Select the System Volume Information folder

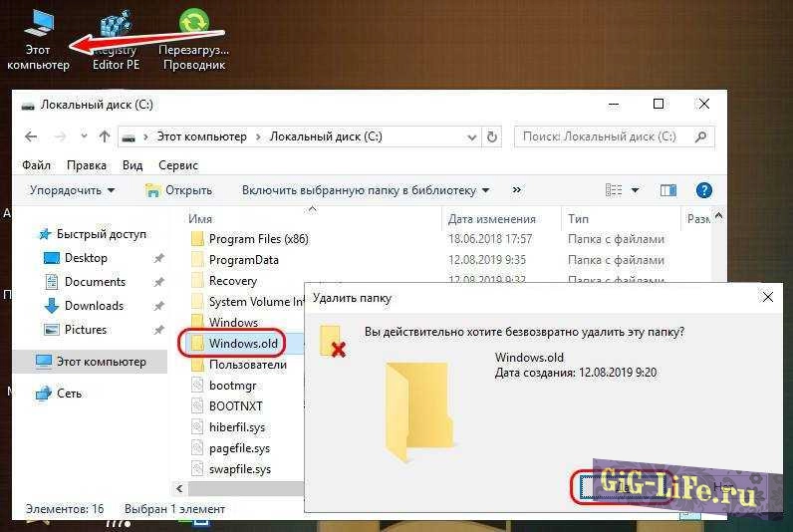247,302
